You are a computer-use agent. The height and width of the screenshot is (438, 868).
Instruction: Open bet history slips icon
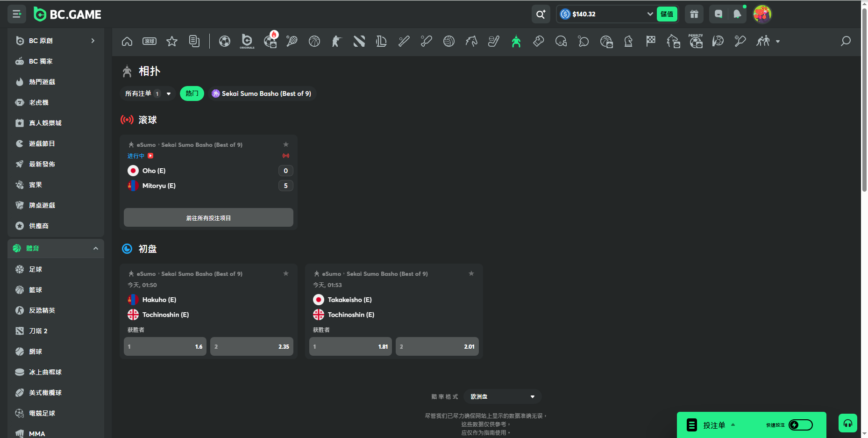[x=194, y=41]
